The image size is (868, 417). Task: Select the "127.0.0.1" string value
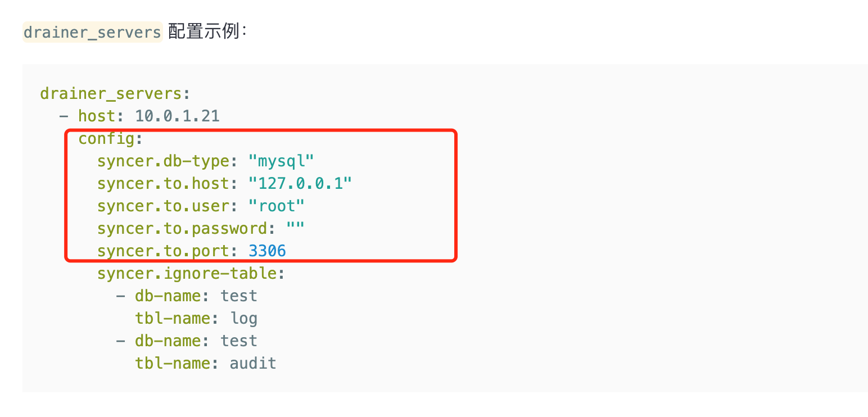click(x=300, y=183)
